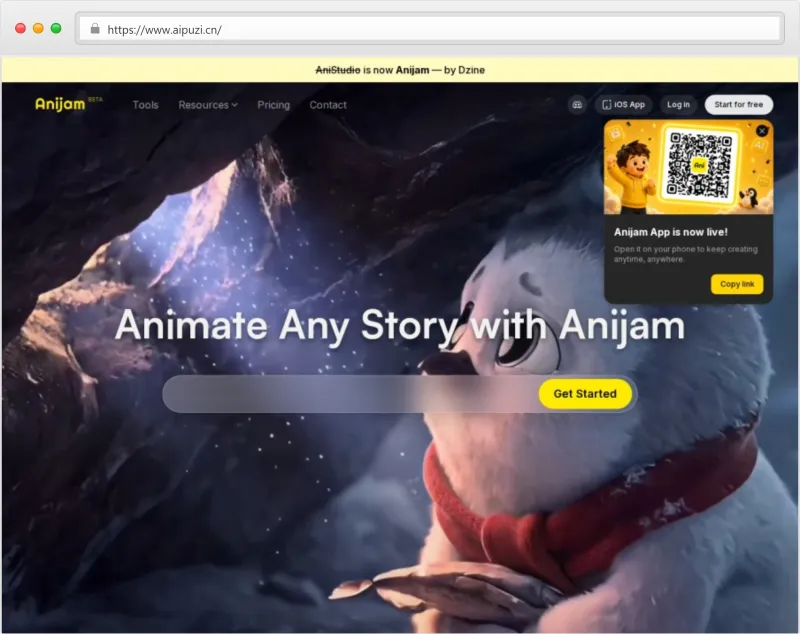Screen dimensions: 800x634
Task: Click the 'Anijam App is now live!' heading
Action: (x=670, y=232)
